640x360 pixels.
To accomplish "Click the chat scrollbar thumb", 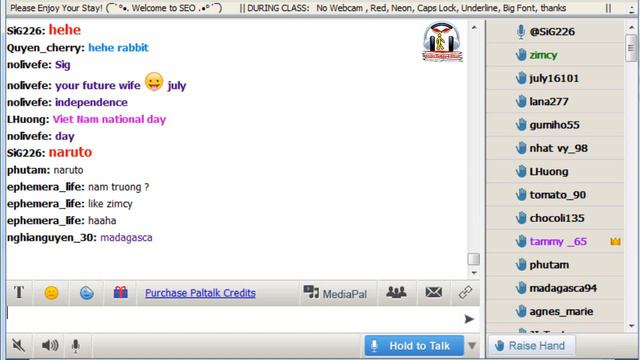I will pos(473,259).
